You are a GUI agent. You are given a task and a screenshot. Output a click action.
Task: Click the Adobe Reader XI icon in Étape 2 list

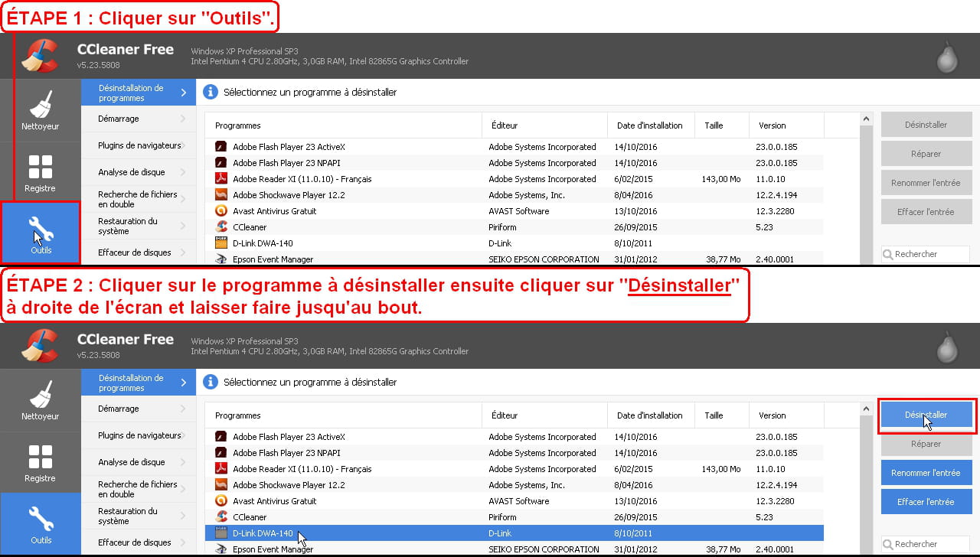coord(221,469)
